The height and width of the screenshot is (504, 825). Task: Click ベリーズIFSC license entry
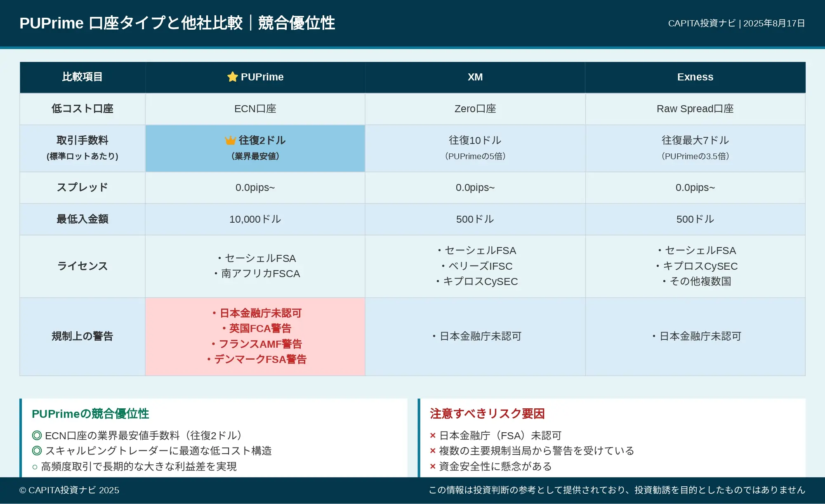(x=476, y=266)
